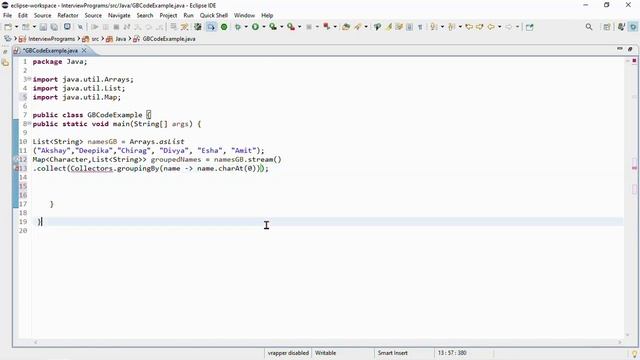Open the Window menu

click(244, 15)
